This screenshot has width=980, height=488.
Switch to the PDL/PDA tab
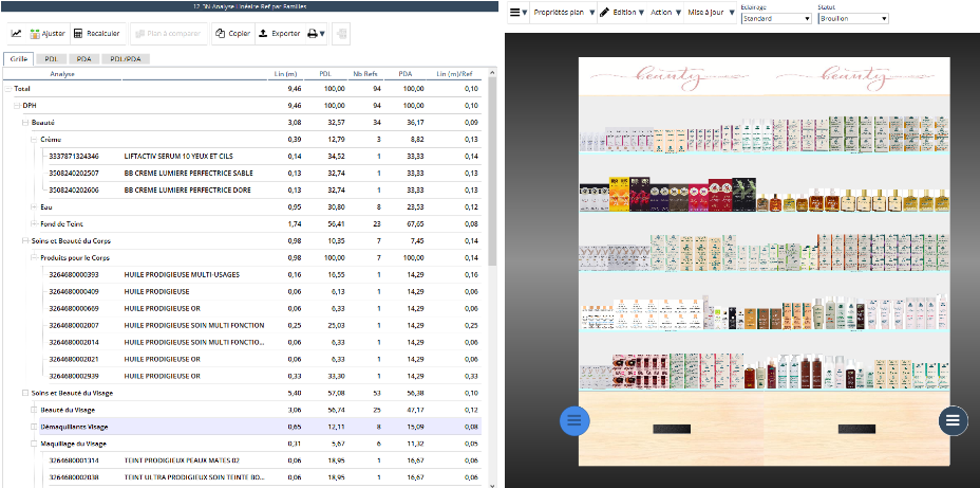pyautogui.click(x=126, y=59)
